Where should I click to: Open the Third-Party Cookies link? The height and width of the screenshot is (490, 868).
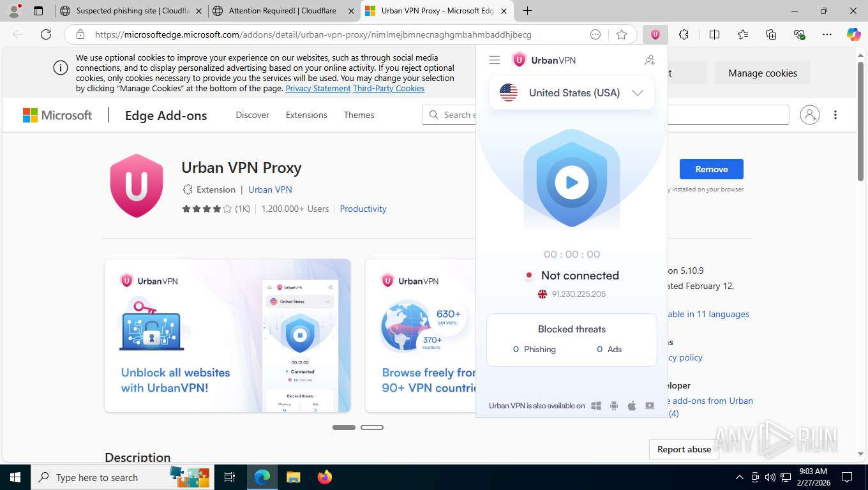tap(389, 89)
